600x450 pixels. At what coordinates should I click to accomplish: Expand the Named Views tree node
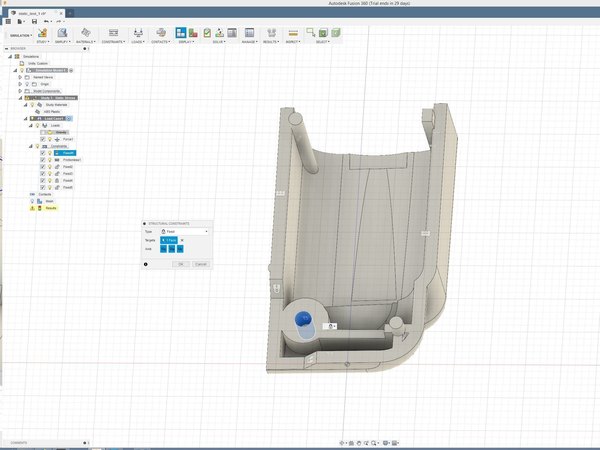tap(20, 77)
